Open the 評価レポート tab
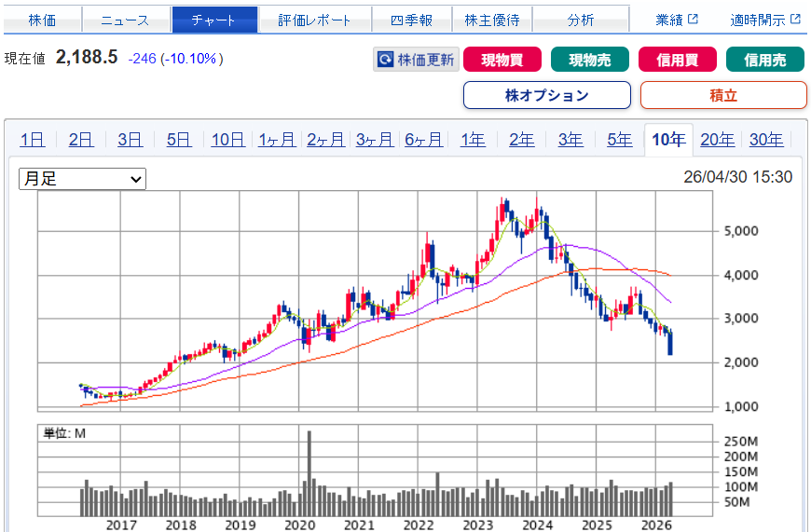Screen dimensions: 811x532 [x=314, y=20]
